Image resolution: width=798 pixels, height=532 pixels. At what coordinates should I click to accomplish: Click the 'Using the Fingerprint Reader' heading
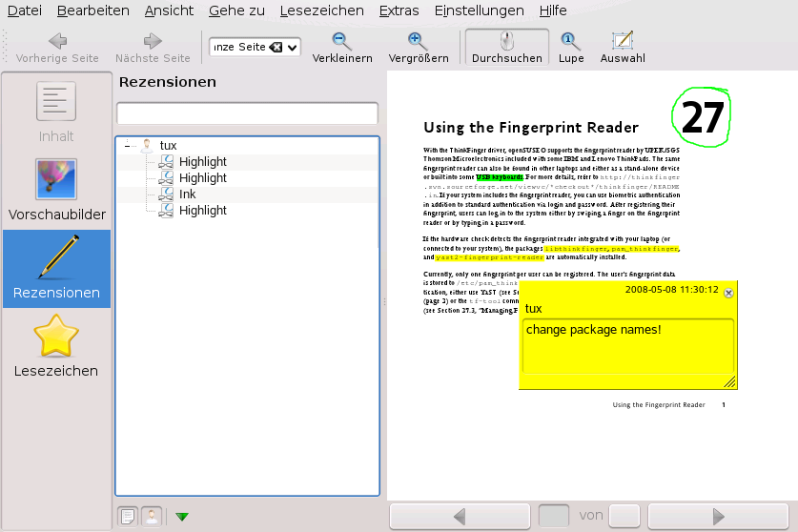[x=531, y=127]
